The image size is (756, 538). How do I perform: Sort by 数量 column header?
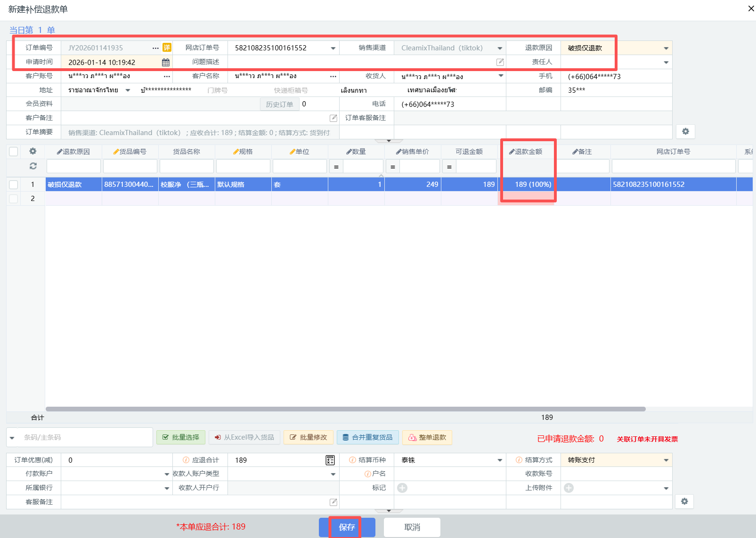[x=356, y=152]
